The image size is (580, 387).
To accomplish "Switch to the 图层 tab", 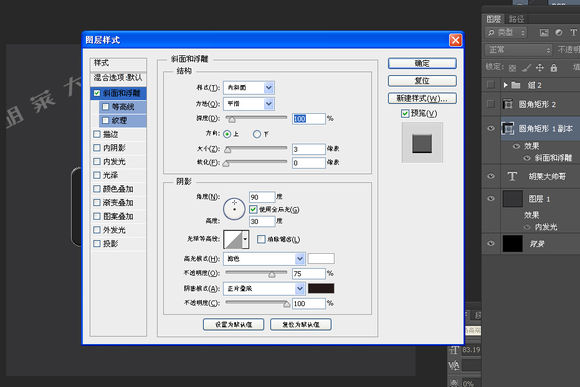I will [493, 19].
